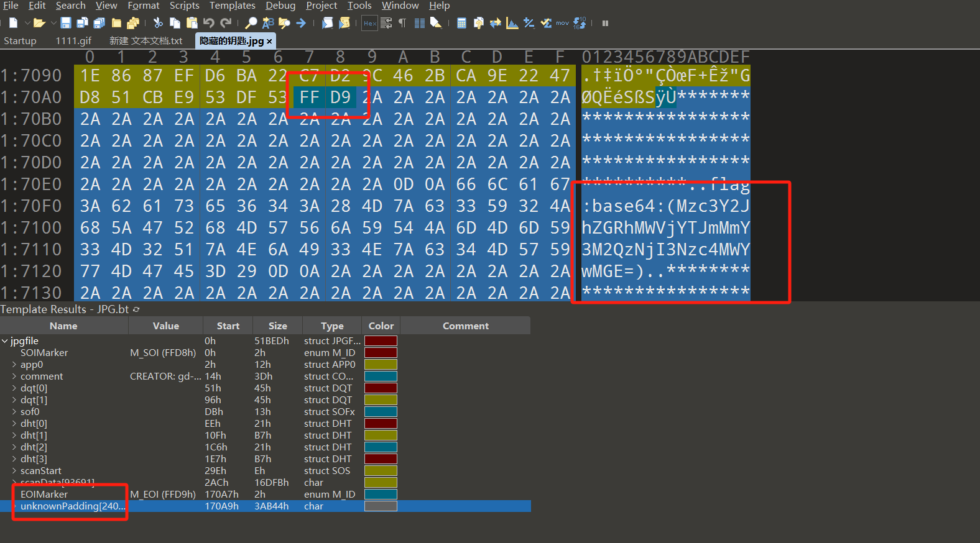Expand the comment struct node

pos(14,376)
